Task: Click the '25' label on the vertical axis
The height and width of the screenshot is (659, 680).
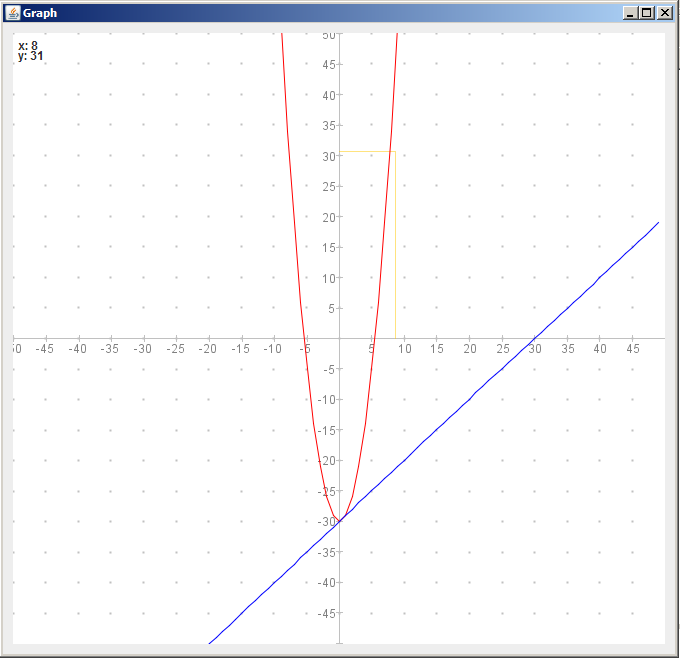Action: point(329,187)
